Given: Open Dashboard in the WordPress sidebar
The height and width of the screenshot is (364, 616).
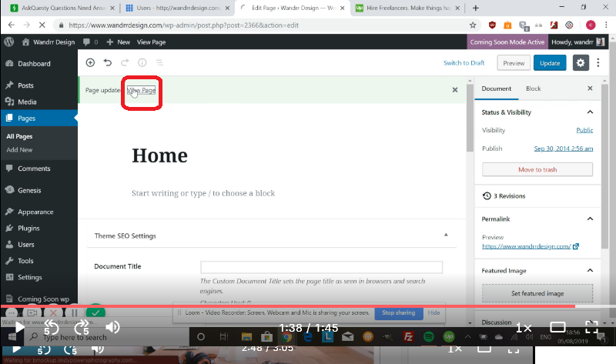Looking at the screenshot, I should point(34,64).
